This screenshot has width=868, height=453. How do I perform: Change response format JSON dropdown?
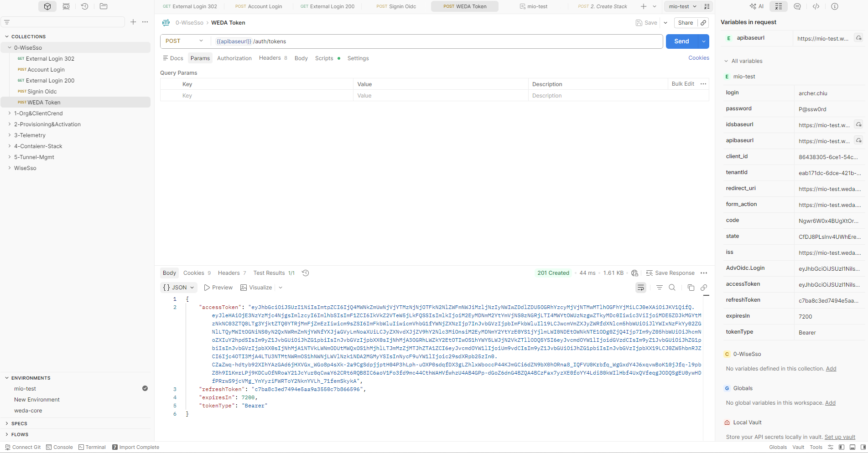point(179,288)
